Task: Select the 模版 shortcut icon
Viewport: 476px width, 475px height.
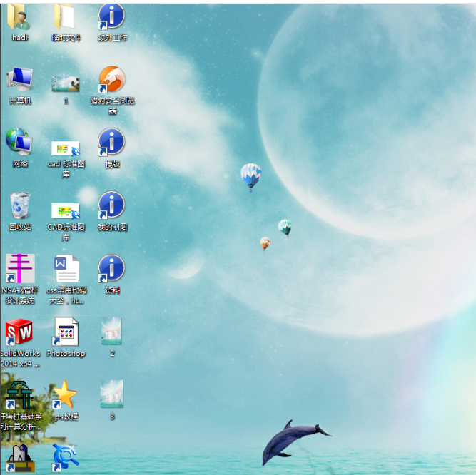Action: pyautogui.click(x=111, y=143)
